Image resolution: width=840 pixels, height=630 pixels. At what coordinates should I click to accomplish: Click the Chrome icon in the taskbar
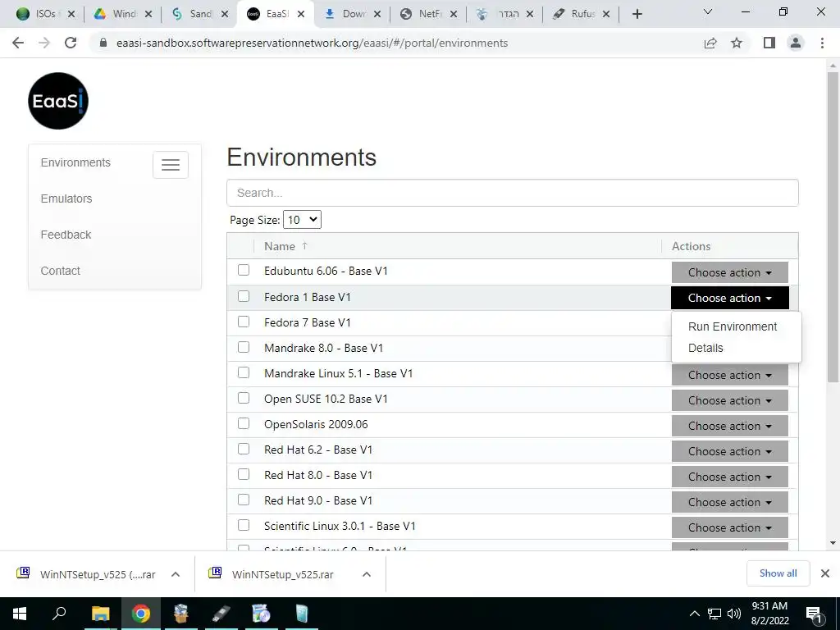[141, 614]
